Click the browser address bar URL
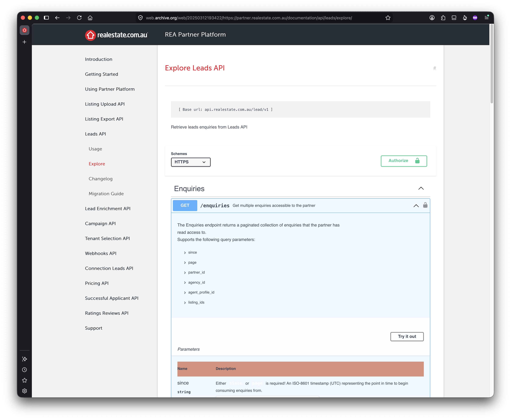511x420 pixels. click(249, 18)
